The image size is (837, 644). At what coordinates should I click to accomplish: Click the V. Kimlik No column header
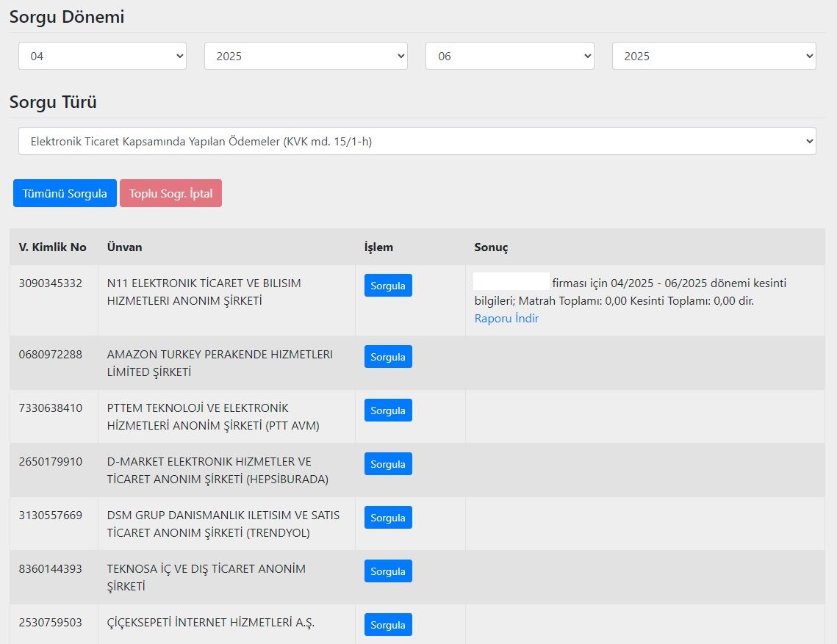(53, 247)
